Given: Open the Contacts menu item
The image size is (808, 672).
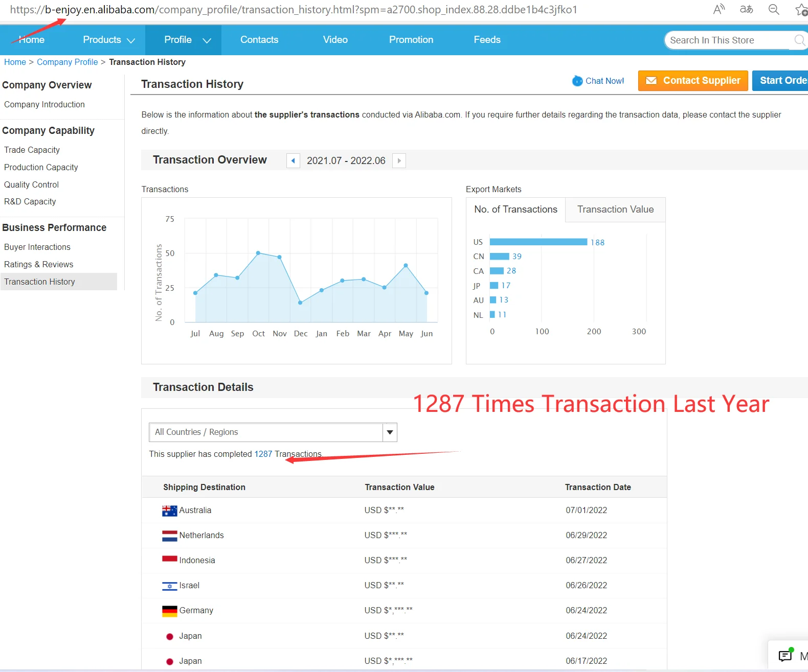Looking at the screenshot, I should click(259, 40).
